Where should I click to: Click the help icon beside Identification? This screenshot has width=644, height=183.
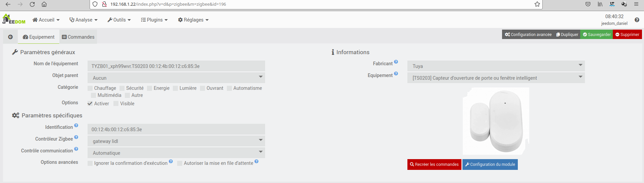(76, 125)
